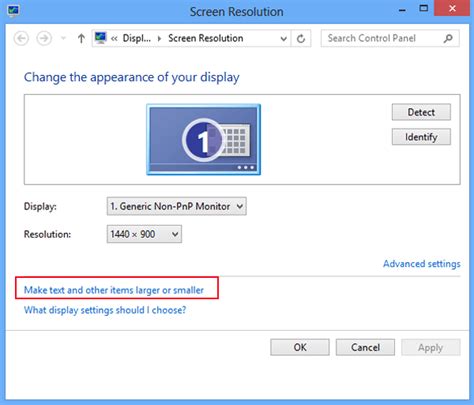
Task: Click the search magnifier icon
Action: pyautogui.click(x=448, y=38)
